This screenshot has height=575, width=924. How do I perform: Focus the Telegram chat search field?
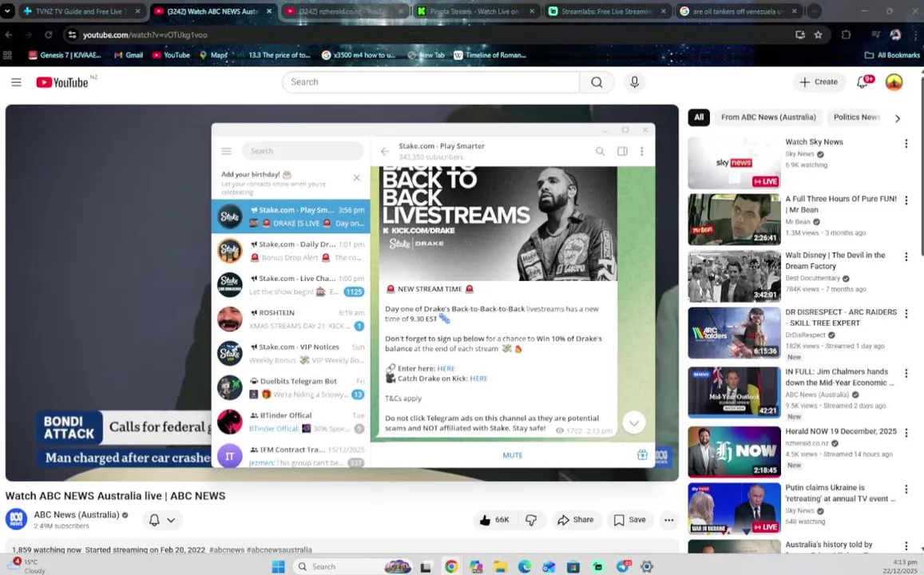coord(303,152)
